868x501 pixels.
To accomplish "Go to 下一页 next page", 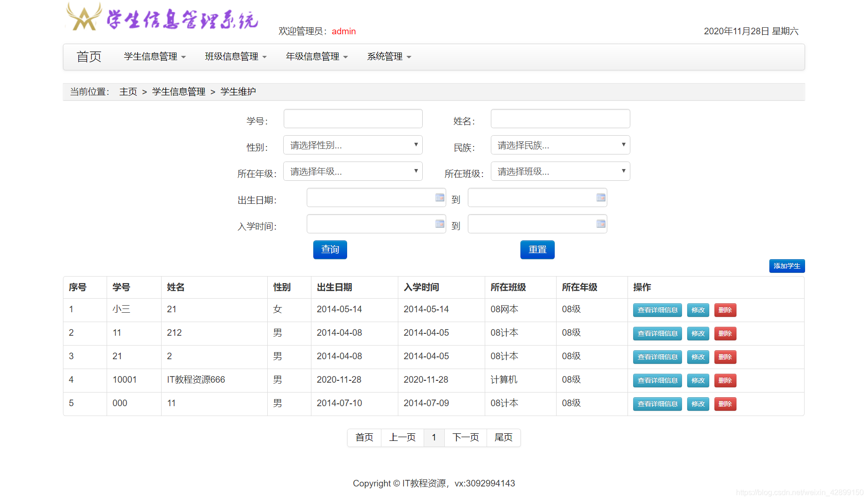I will pos(465,438).
